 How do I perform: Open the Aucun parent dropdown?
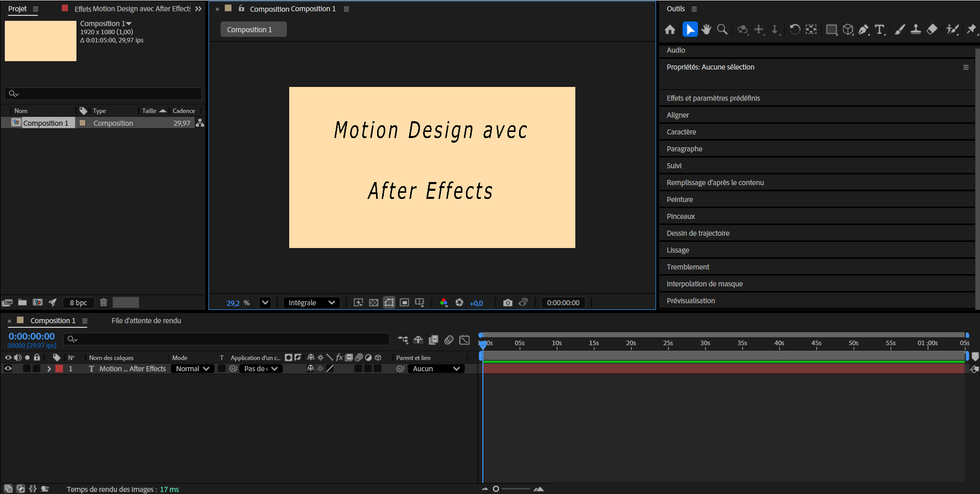436,369
